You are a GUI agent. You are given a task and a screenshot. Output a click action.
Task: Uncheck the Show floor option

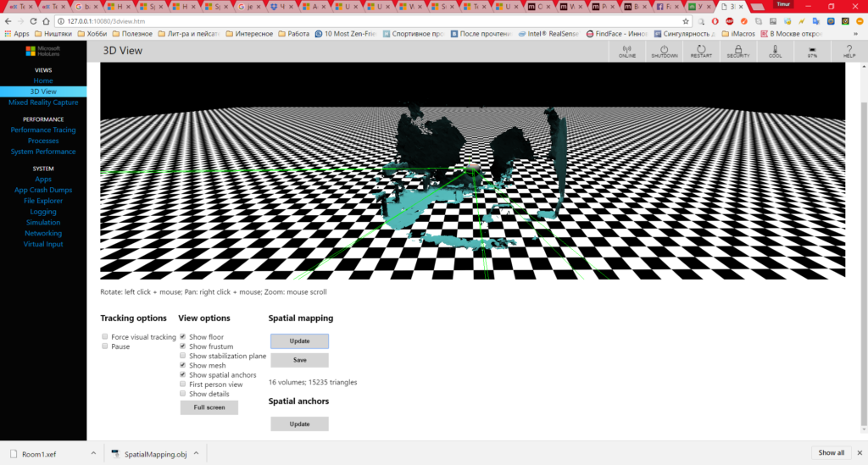pyautogui.click(x=183, y=336)
